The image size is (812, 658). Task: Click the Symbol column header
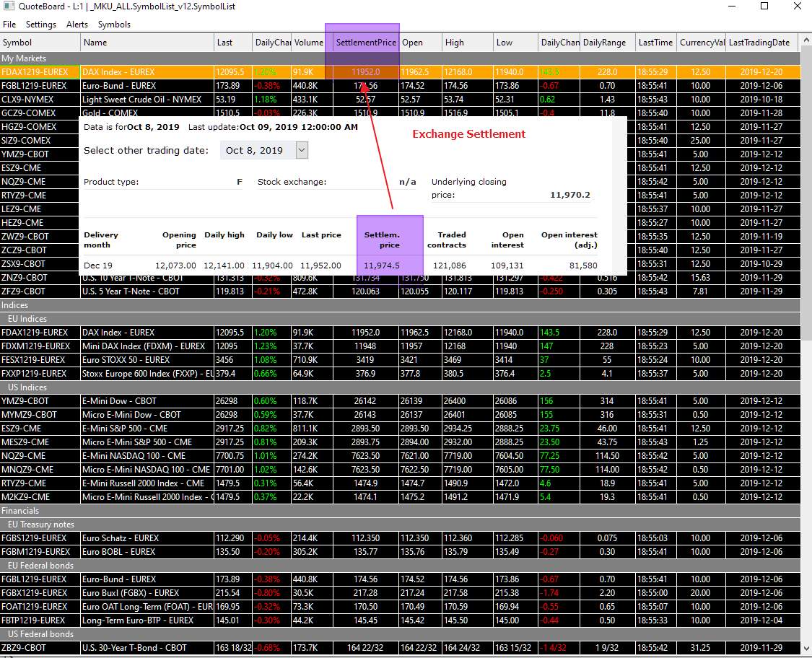tap(40, 43)
